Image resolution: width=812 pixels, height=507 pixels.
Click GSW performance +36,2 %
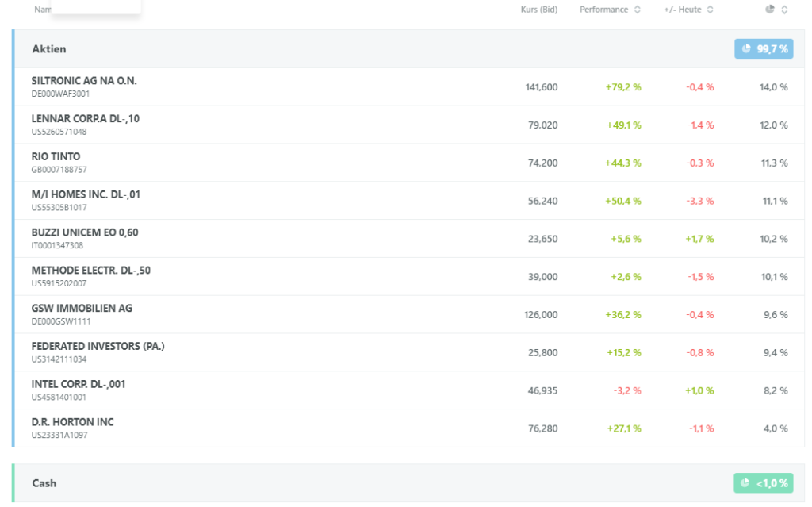[x=623, y=315]
